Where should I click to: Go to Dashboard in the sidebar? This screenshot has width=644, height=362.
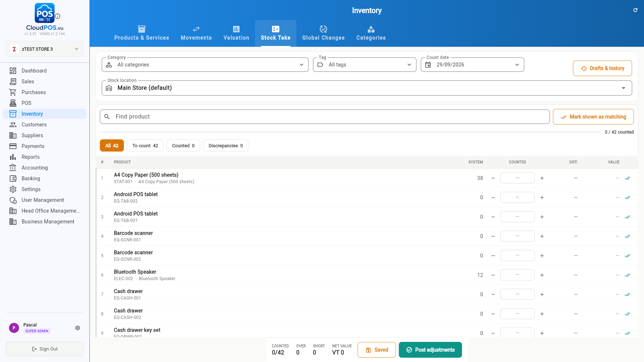(x=45, y=71)
